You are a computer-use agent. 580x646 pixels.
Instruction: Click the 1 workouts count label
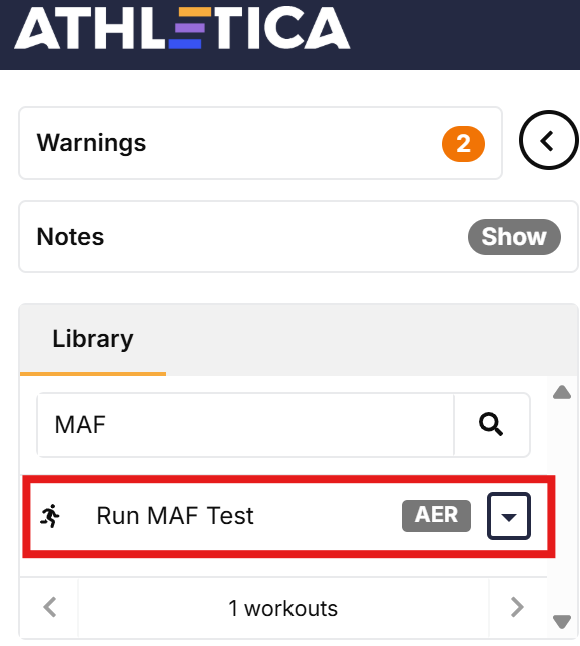coord(283,609)
